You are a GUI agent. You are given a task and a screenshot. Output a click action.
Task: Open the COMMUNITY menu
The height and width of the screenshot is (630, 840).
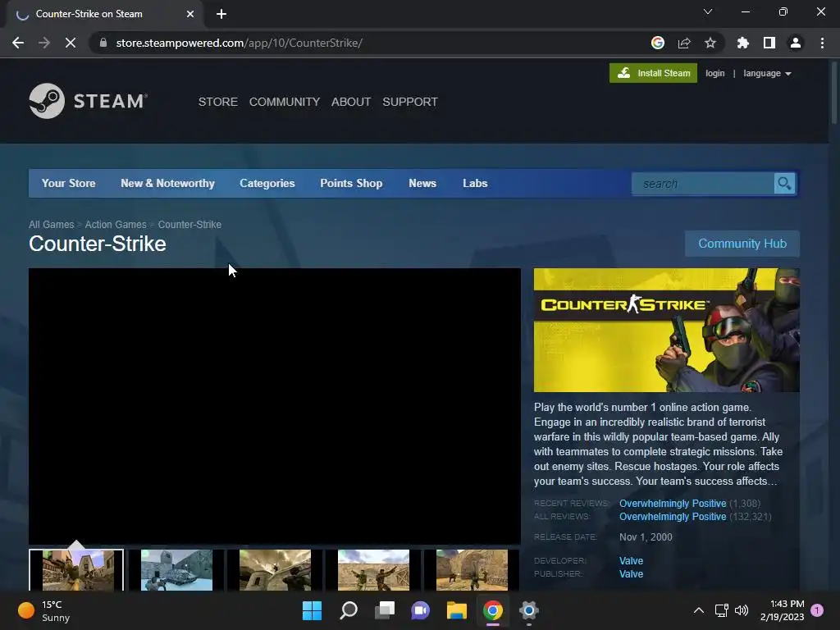285,102
